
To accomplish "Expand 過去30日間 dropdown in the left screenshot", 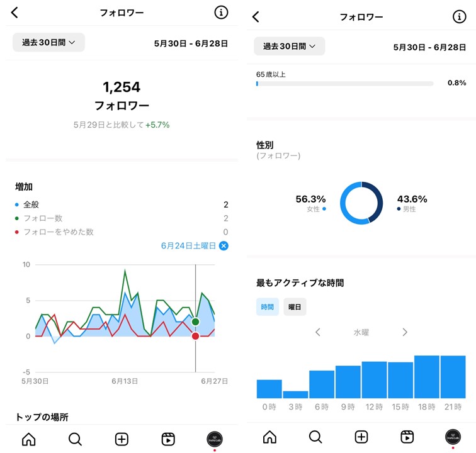I will (x=48, y=43).
